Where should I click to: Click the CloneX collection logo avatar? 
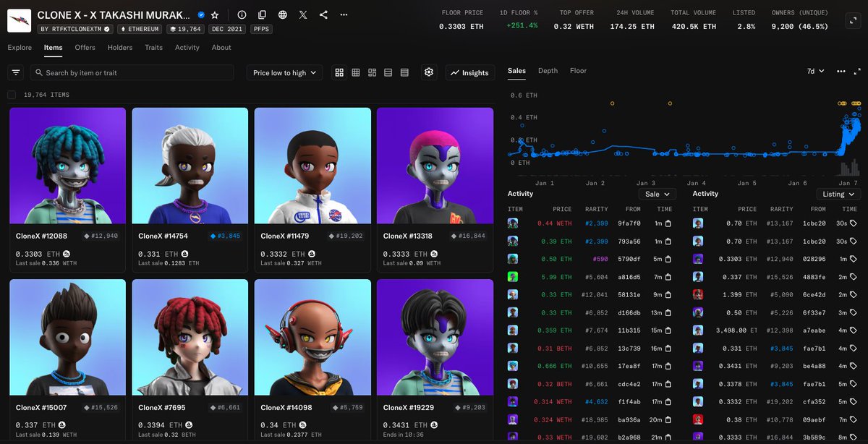click(x=19, y=21)
